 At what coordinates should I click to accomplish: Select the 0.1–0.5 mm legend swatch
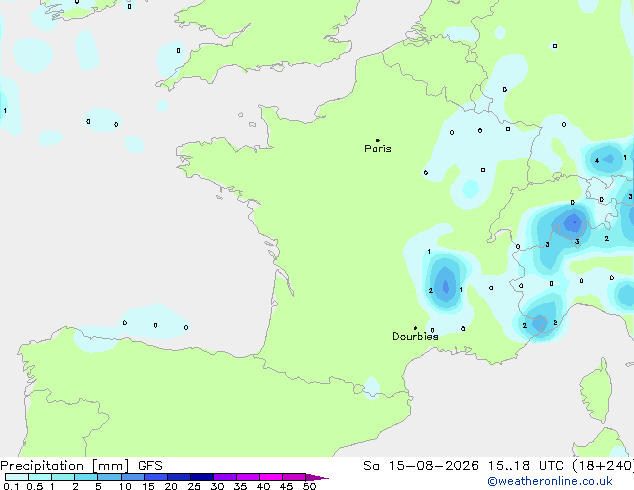[x=17, y=477]
